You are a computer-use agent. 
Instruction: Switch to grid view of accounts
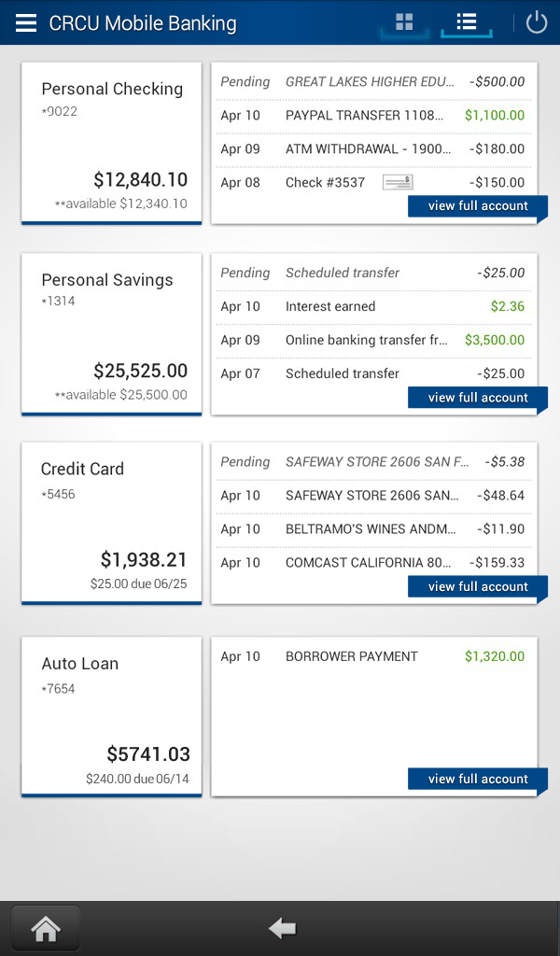click(x=403, y=22)
